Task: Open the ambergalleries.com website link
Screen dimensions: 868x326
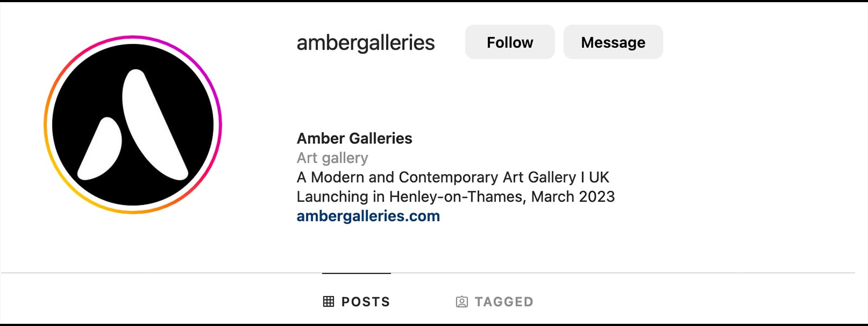Action: coord(368,216)
